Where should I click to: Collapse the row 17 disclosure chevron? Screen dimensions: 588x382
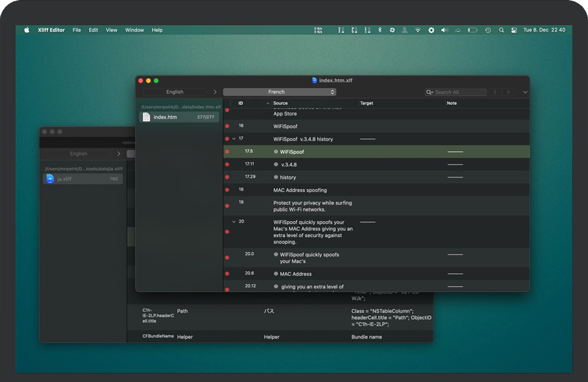tap(234, 139)
